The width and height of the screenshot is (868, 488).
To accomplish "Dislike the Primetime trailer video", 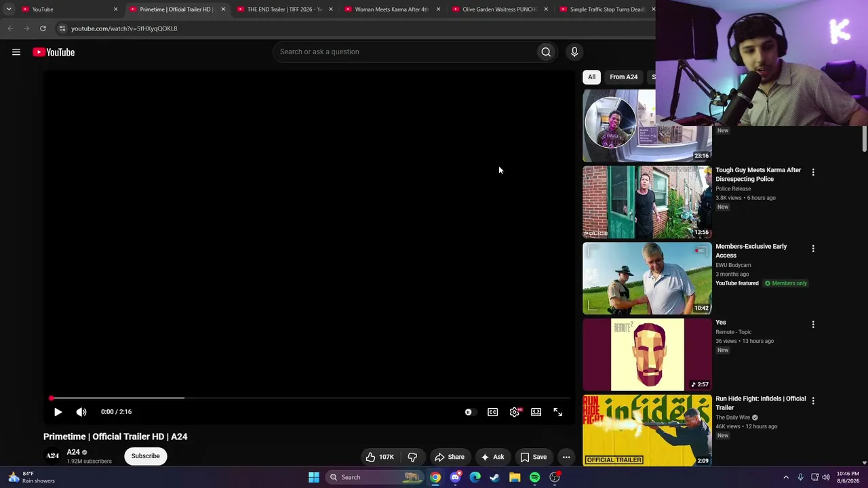I will (x=412, y=457).
